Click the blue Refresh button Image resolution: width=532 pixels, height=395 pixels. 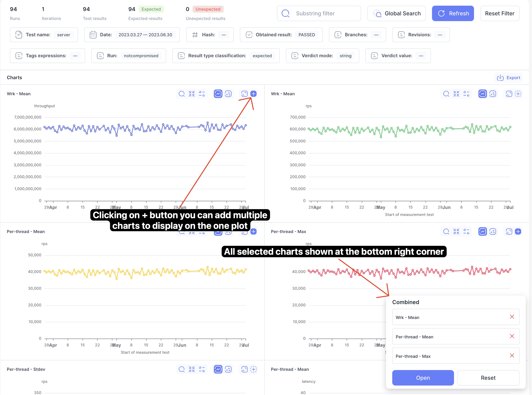tap(453, 13)
